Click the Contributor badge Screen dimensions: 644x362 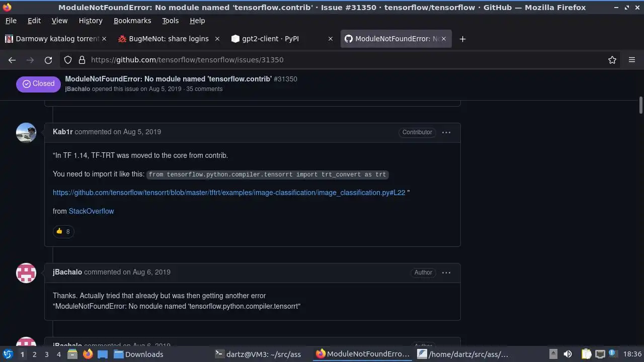coord(417,132)
